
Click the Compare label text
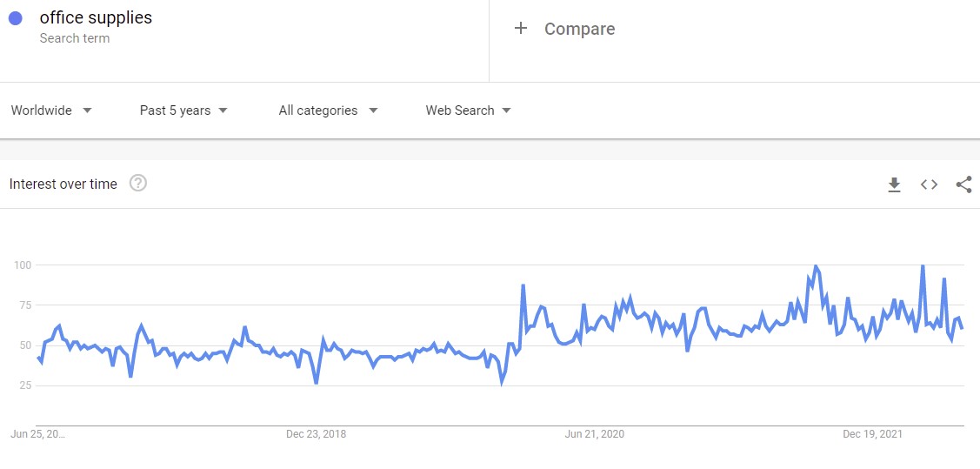(579, 29)
